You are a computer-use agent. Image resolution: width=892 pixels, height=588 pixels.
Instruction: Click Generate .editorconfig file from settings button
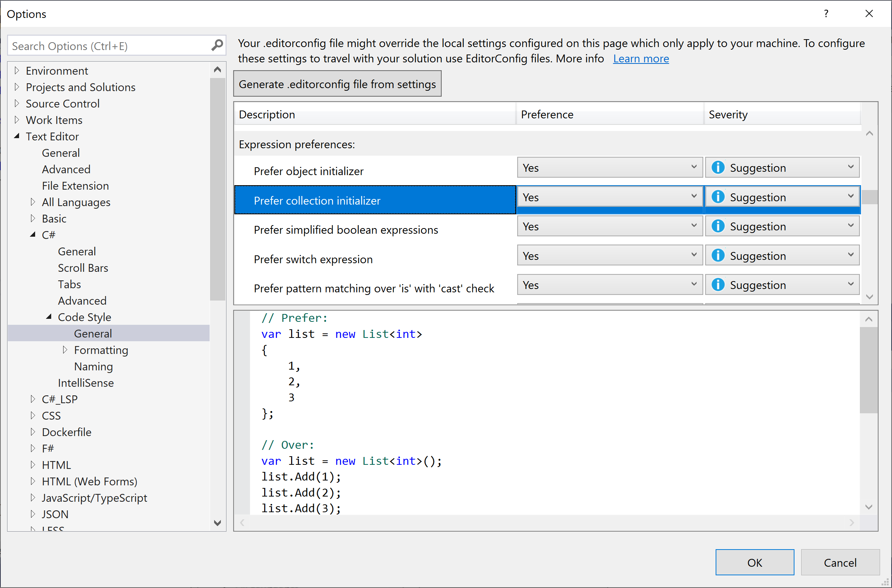click(337, 84)
